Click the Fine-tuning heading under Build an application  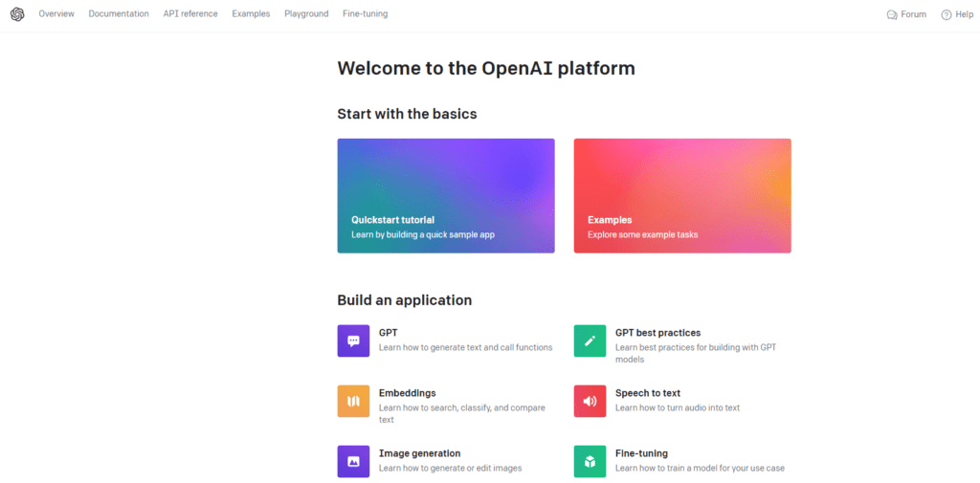(x=642, y=453)
